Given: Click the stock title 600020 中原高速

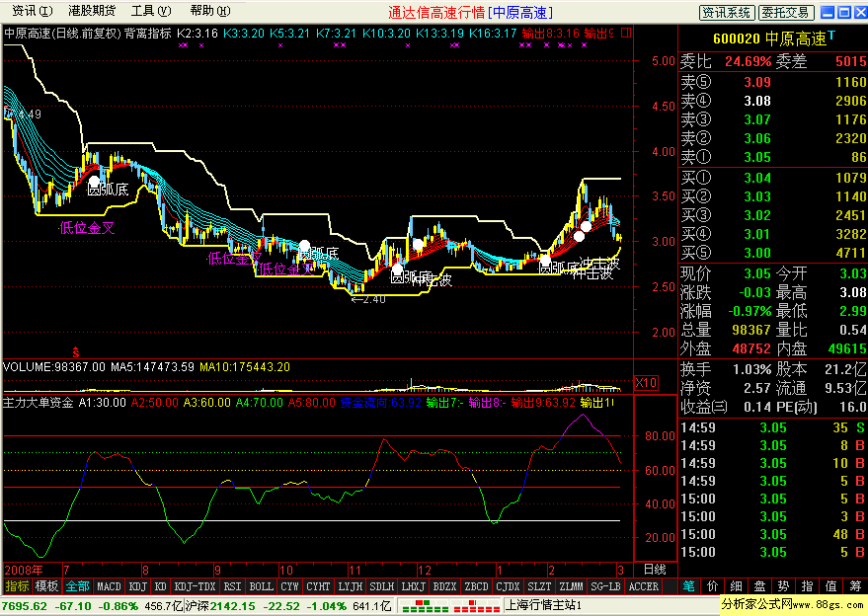Looking at the screenshot, I should coord(770,38).
